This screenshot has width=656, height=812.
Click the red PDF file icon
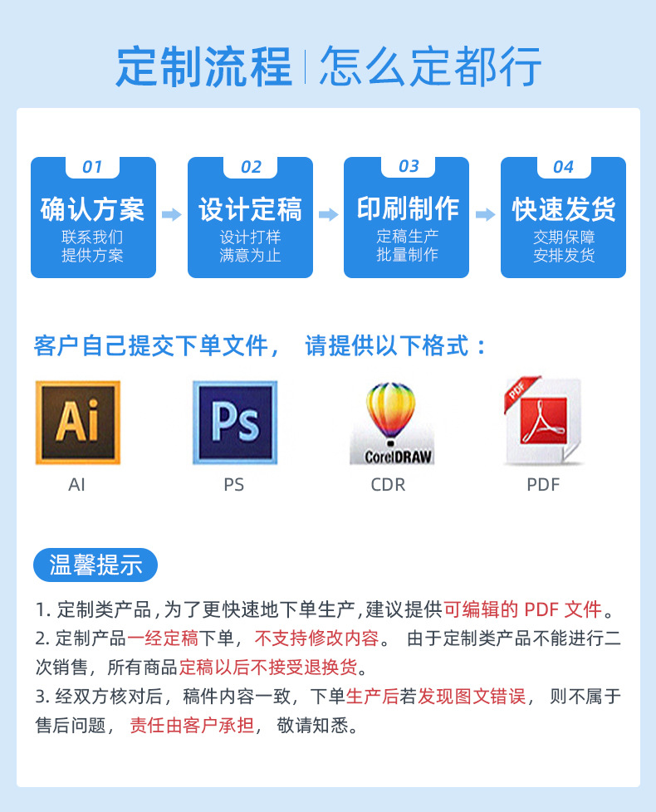(542, 420)
